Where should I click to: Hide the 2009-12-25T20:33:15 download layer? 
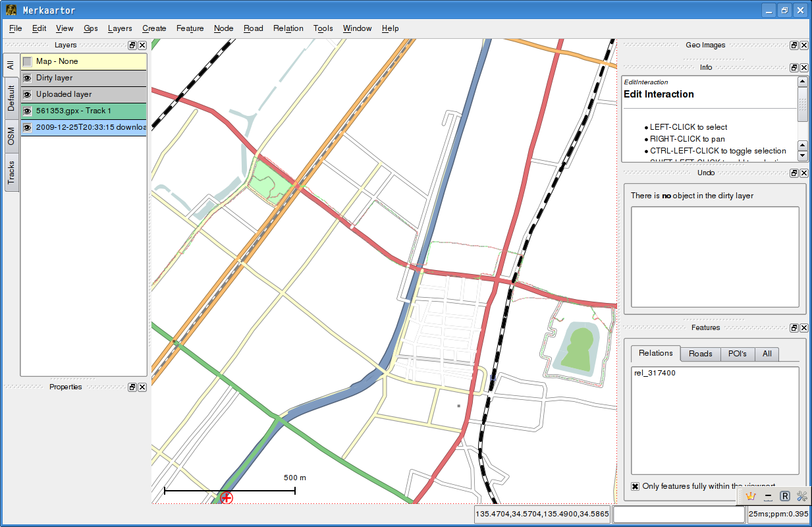27,127
